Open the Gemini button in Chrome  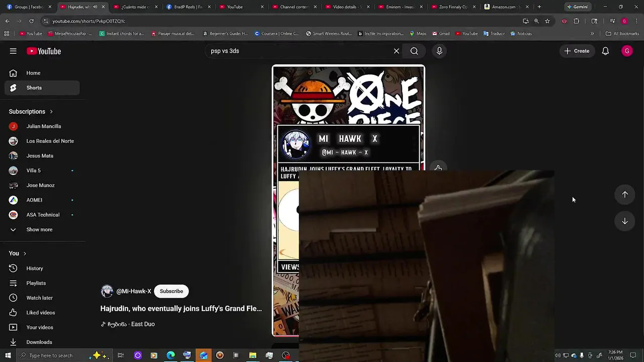coord(578,7)
